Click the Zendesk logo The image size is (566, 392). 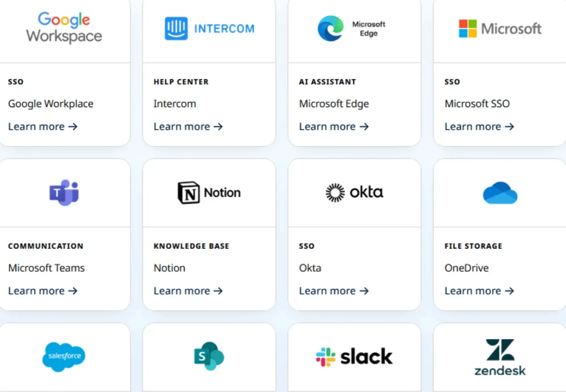[x=500, y=357]
